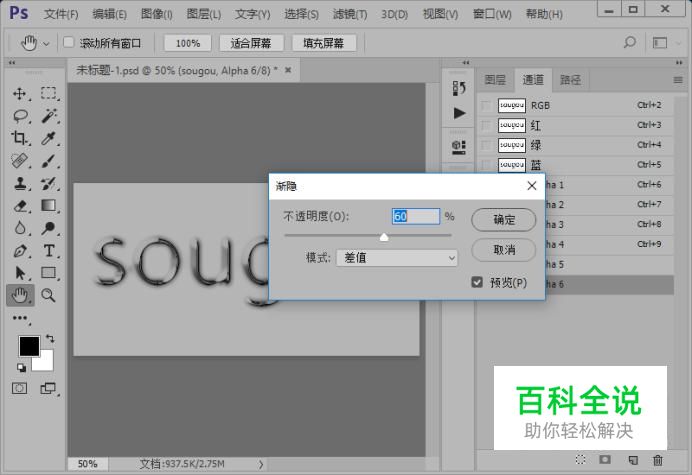The image size is (692, 475).
Task: Click the confirm button in Fade dialog
Action: pos(504,219)
